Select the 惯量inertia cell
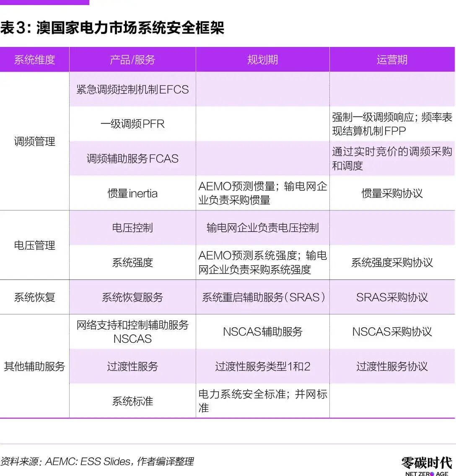456x476 pixels. point(132,194)
